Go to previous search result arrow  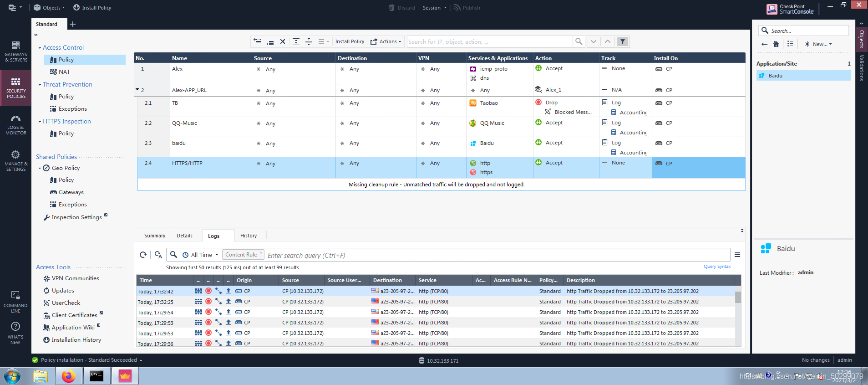[x=608, y=41]
